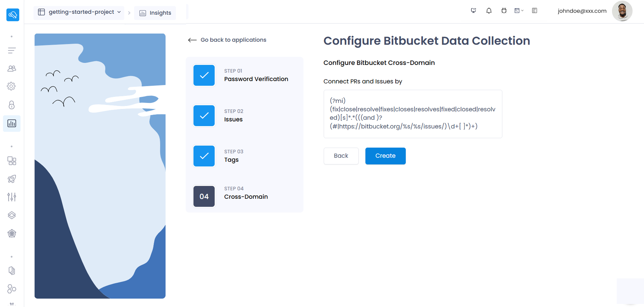This screenshot has width=644, height=307.
Task: Open the hexagons cluster sidebar icon
Action: tap(12, 289)
